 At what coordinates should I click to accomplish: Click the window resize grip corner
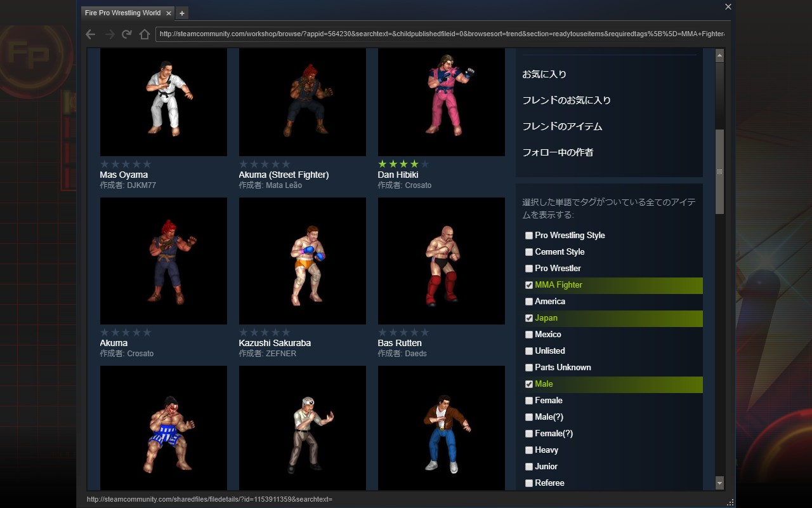[731, 502]
